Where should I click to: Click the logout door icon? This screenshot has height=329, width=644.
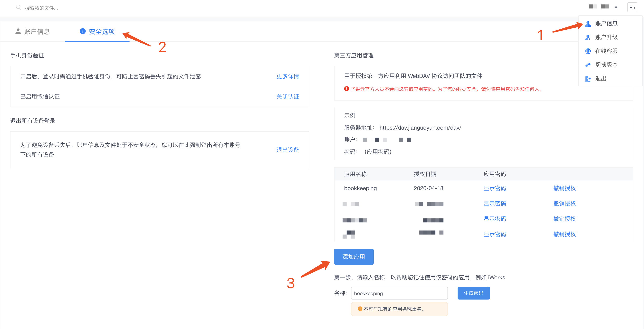point(588,79)
